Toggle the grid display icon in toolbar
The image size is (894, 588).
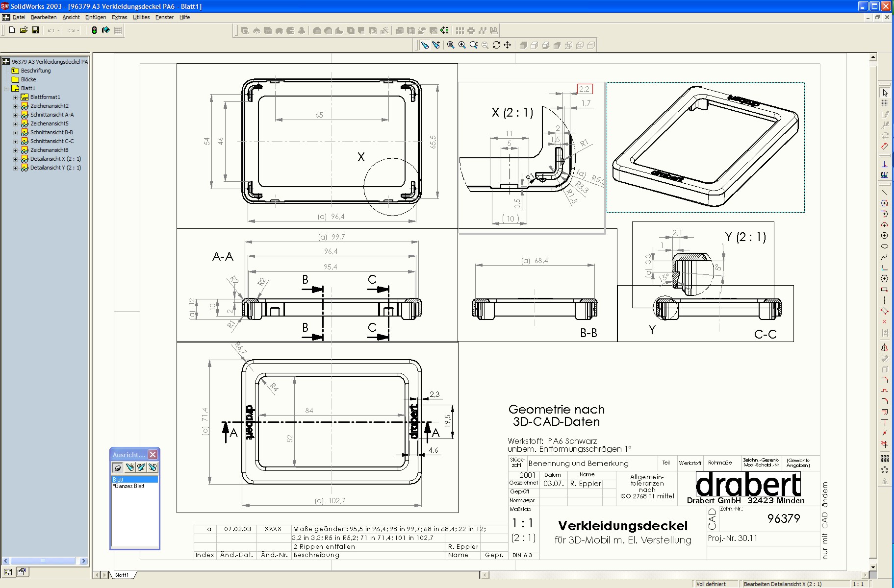point(118,30)
